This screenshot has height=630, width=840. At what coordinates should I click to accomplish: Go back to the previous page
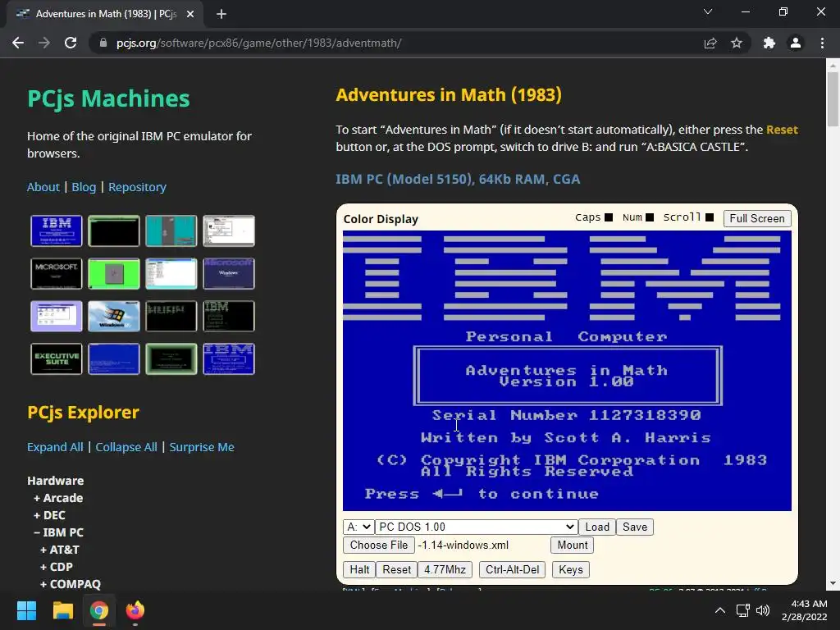tap(18, 43)
